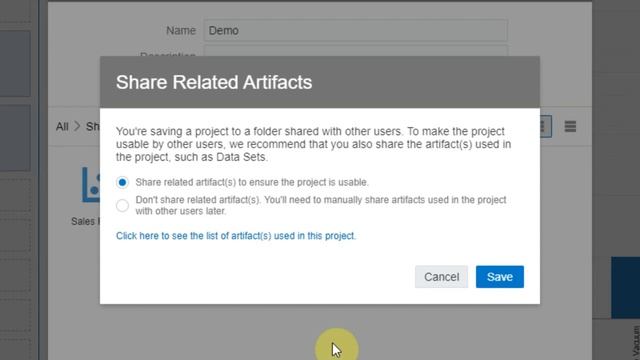Open the Sales project thumbnail icon
Viewport: 640px width, 360px height.
(x=91, y=184)
